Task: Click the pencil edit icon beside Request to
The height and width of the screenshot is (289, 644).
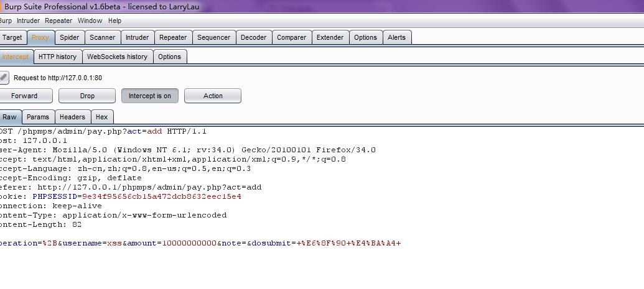Action: pos(4,78)
